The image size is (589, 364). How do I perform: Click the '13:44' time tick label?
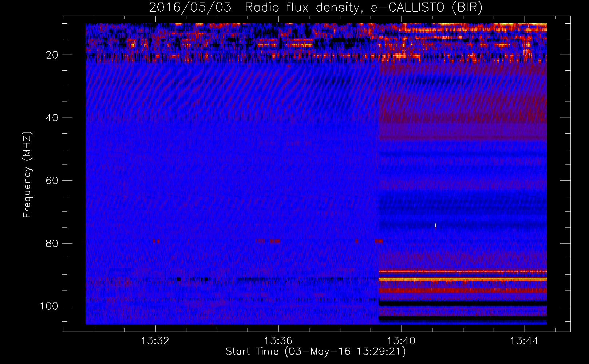pyautogui.click(x=525, y=341)
